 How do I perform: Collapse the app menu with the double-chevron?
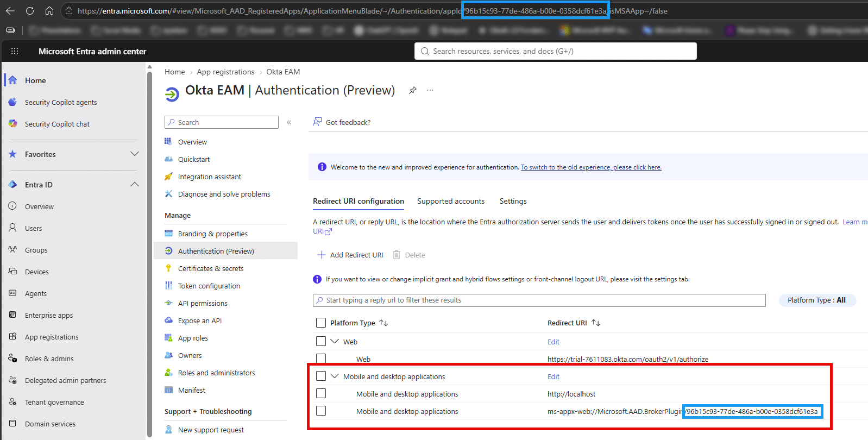289,122
